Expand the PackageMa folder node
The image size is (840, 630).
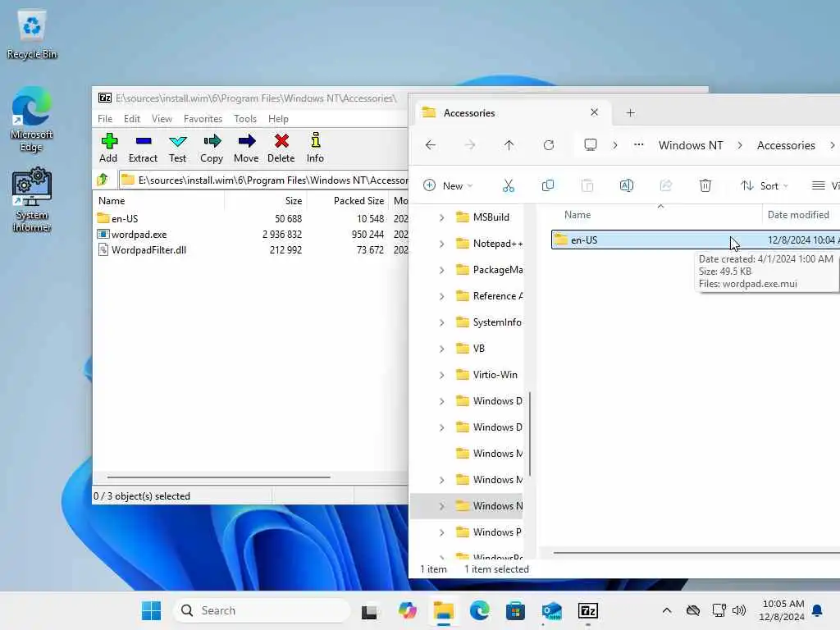click(x=441, y=270)
